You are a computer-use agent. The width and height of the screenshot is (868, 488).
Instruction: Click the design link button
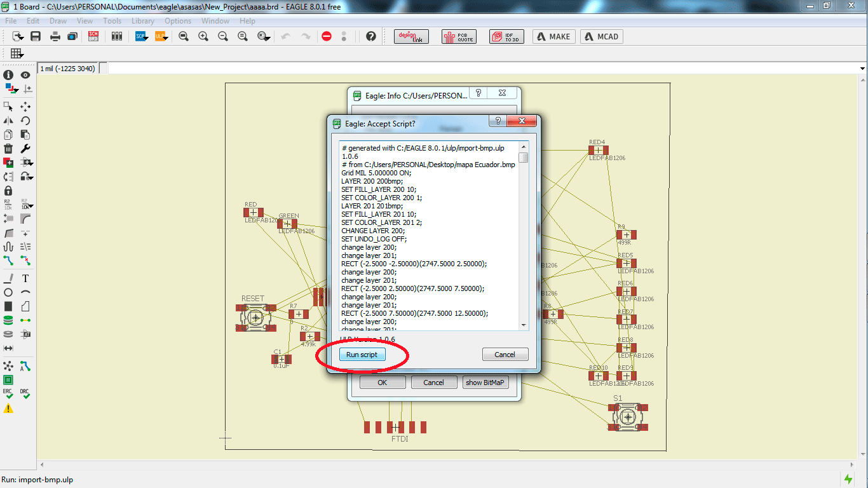pyautogui.click(x=412, y=36)
